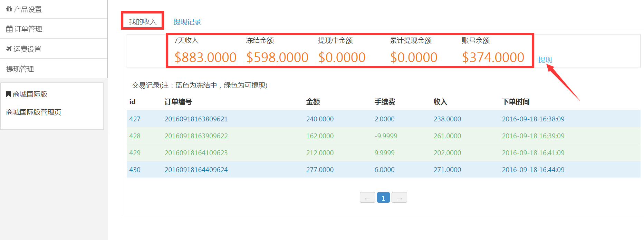Click order number 20160918163909622

pos(196,136)
